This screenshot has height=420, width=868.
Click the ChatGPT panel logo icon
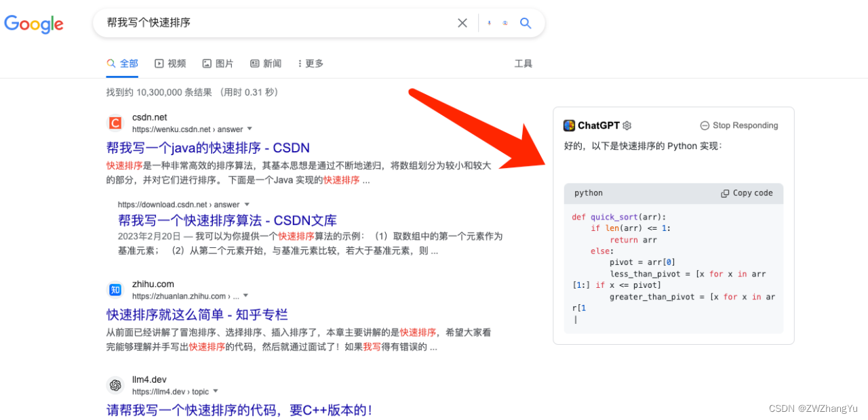569,125
